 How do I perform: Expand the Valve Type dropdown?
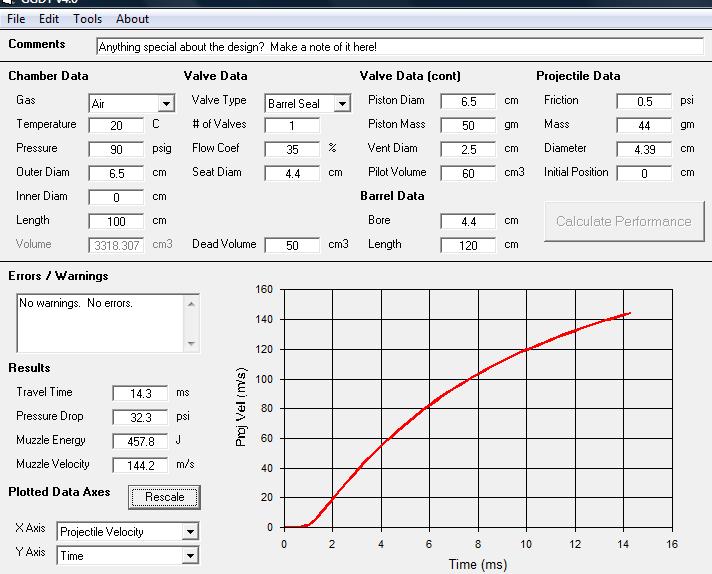tap(341, 104)
